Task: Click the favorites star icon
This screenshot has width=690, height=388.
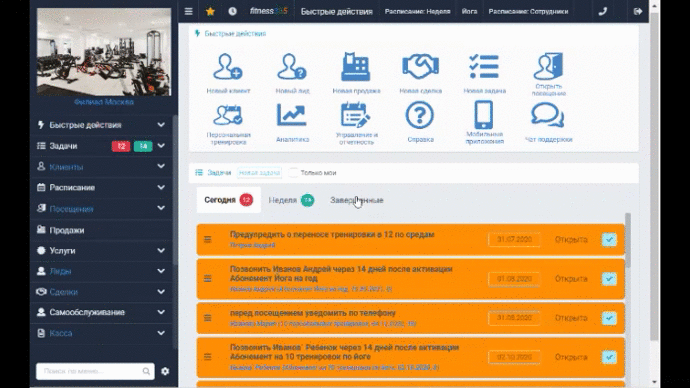Action: (x=210, y=11)
